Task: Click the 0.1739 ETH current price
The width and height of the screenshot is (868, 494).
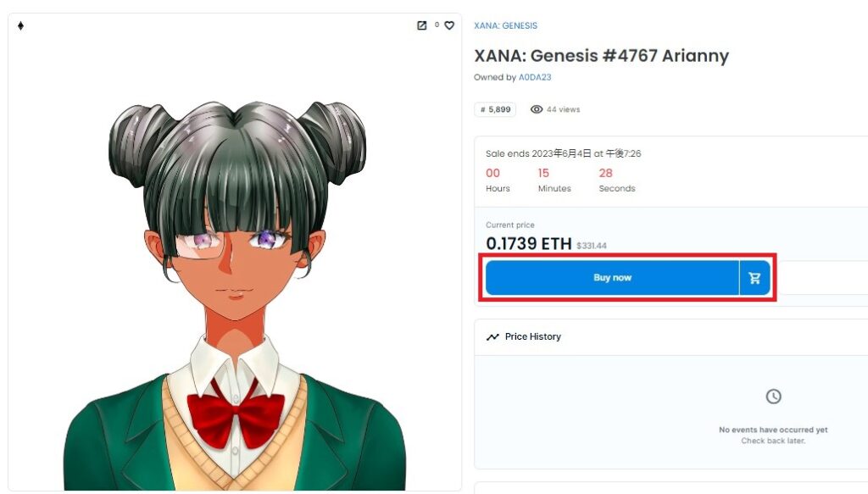Action: point(529,243)
